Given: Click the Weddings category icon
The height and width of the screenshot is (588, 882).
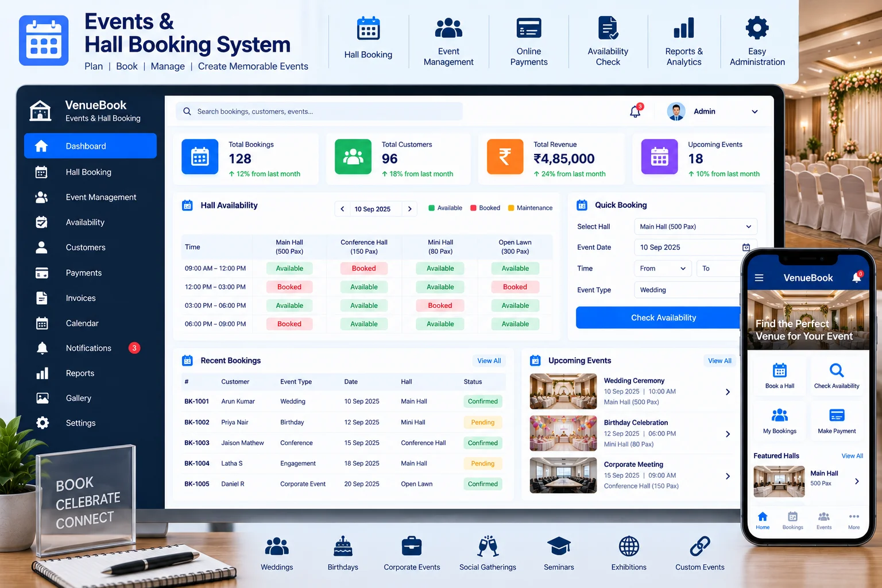Looking at the screenshot, I should click(x=277, y=546).
